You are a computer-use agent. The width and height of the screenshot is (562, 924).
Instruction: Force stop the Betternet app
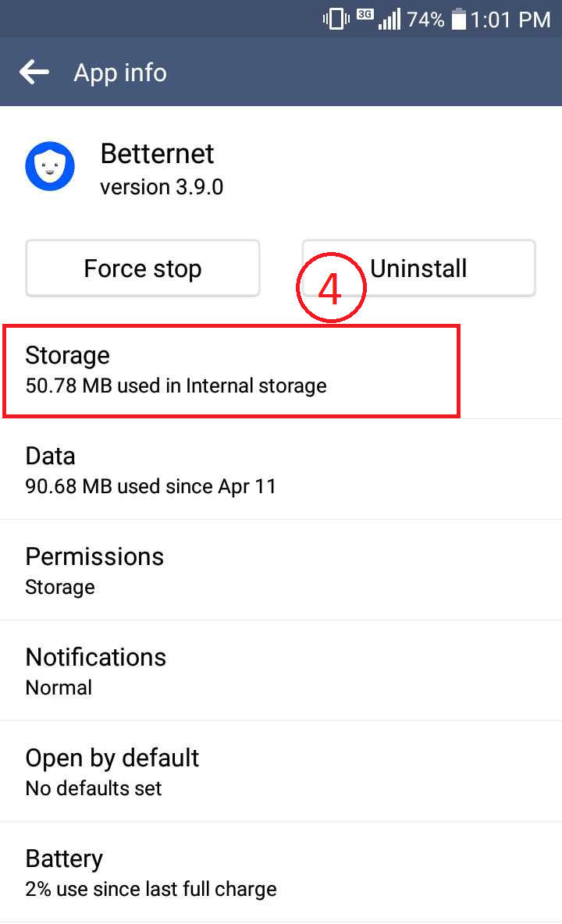143,268
